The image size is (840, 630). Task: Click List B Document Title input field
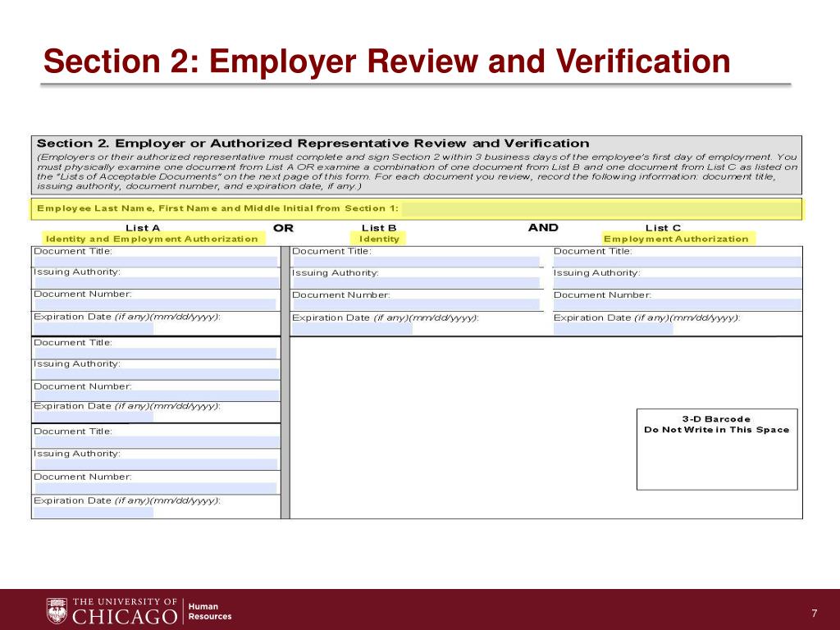click(416, 262)
